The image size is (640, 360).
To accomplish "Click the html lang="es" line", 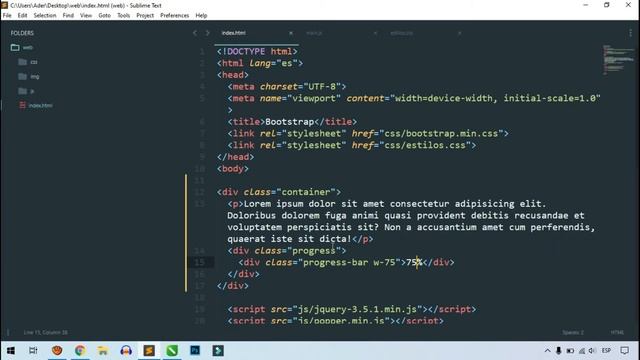I will pos(260,63).
